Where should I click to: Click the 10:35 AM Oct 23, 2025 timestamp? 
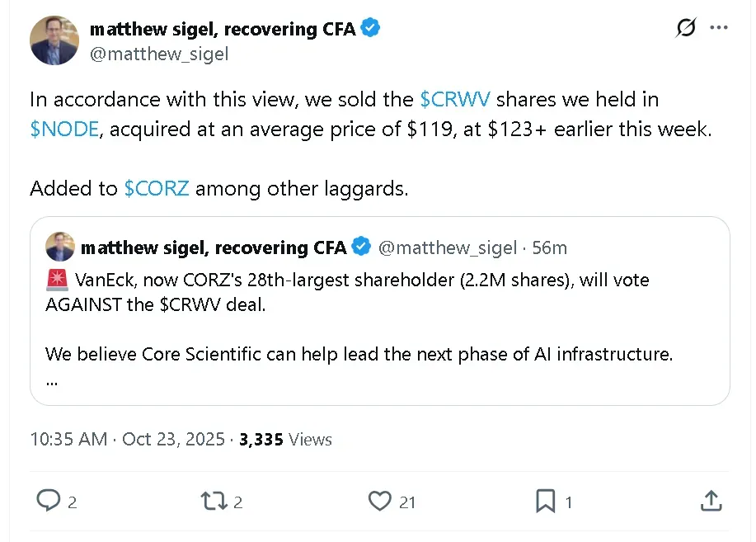click(x=127, y=439)
